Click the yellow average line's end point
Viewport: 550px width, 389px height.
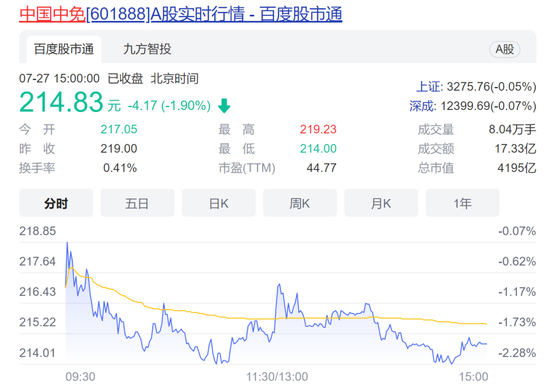(x=486, y=324)
